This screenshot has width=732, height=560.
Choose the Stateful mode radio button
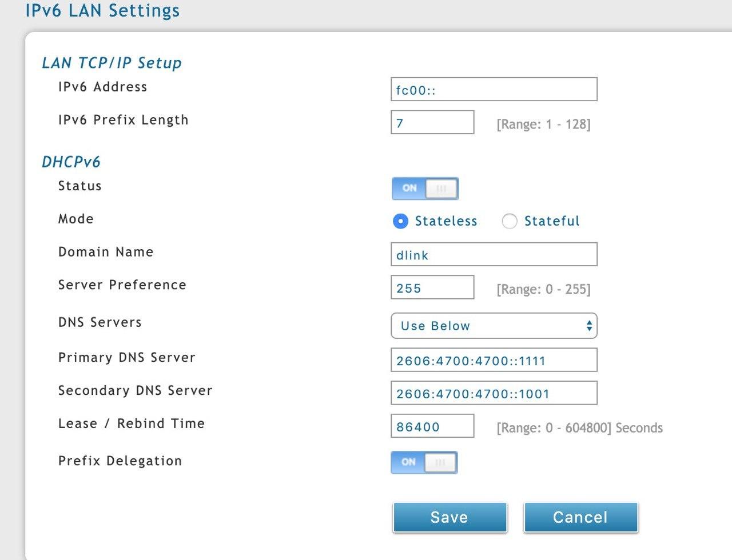tap(509, 221)
